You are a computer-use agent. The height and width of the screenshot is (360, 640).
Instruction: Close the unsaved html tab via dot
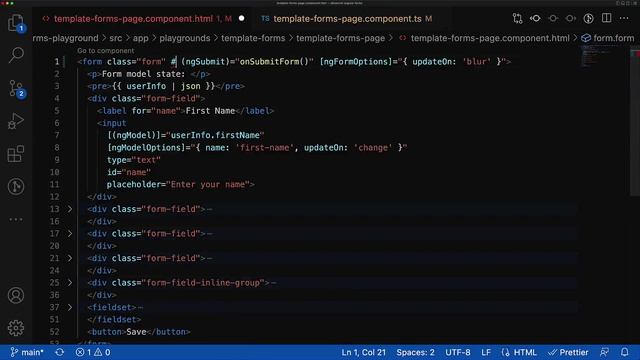click(x=242, y=18)
